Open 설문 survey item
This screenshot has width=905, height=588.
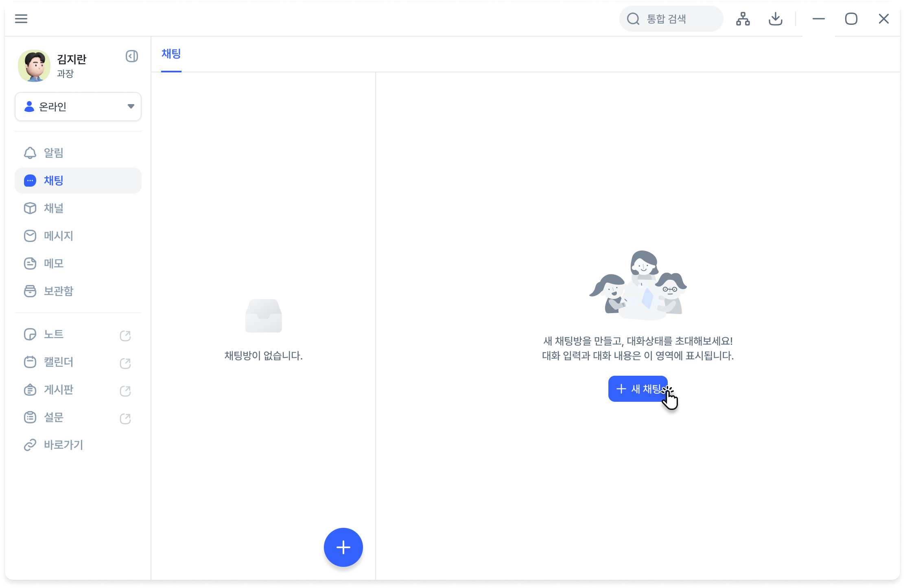click(53, 417)
